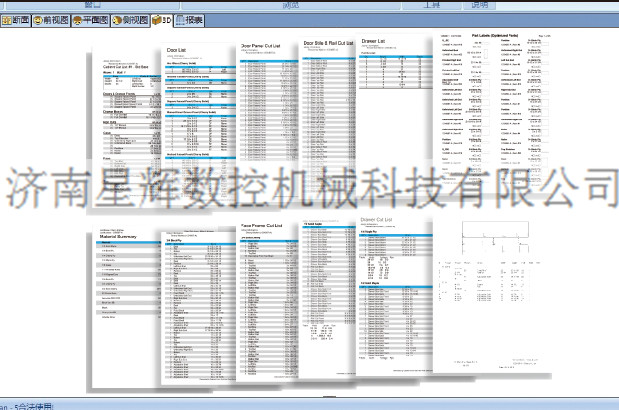
Task: Open the 前视图 front view tab
Action: (51, 20)
